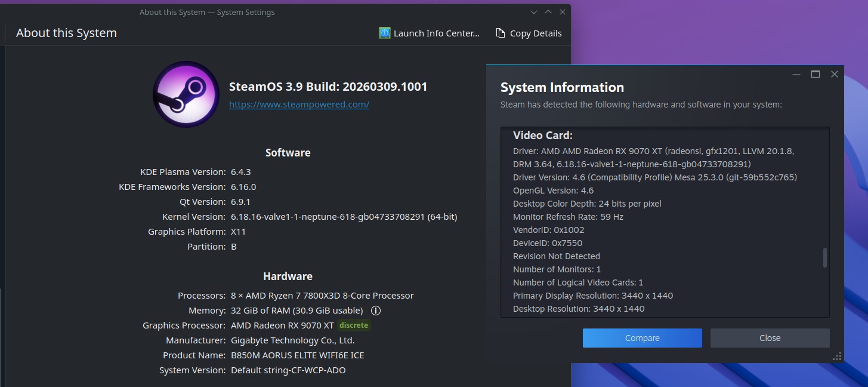Minimize the System Settings window
Viewport: 868px width, 387px height.
point(534,12)
